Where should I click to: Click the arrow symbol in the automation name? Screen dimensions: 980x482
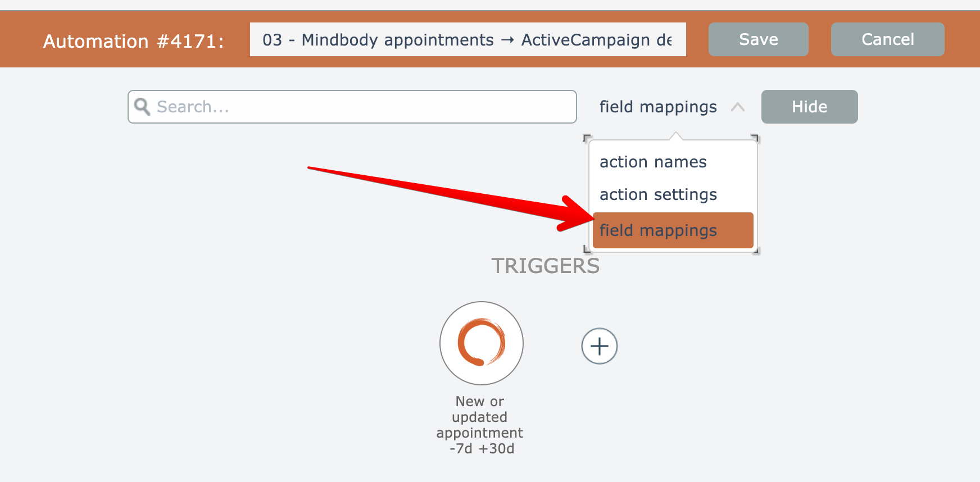pos(507,40)
